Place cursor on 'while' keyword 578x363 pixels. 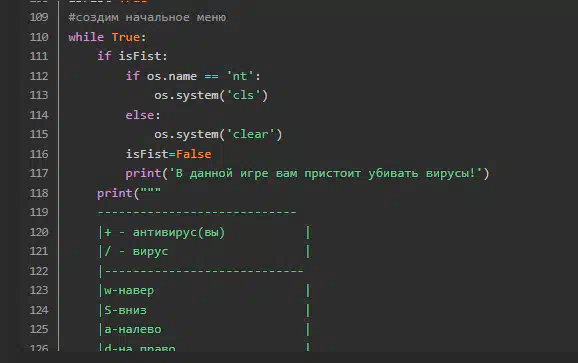click(86, 37)
